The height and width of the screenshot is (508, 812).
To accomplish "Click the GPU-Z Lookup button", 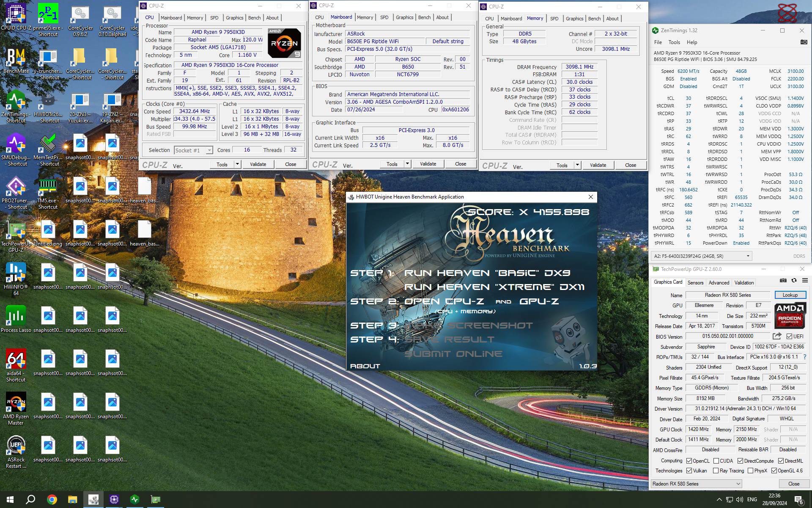I will pos(790,295).
